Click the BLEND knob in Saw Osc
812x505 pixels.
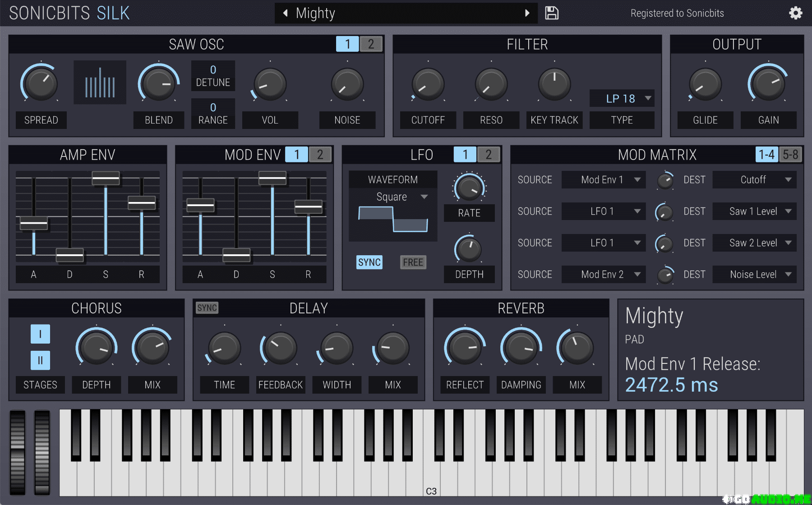(158, 83)
